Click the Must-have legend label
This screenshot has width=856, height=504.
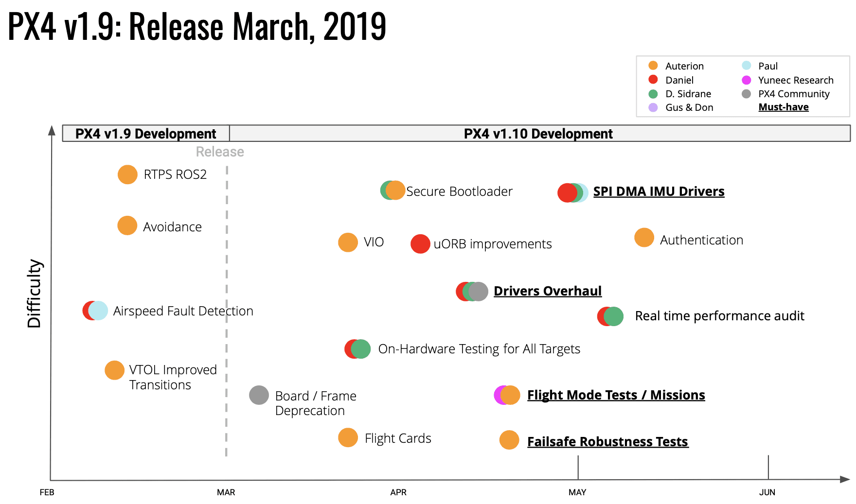point(783,107)
